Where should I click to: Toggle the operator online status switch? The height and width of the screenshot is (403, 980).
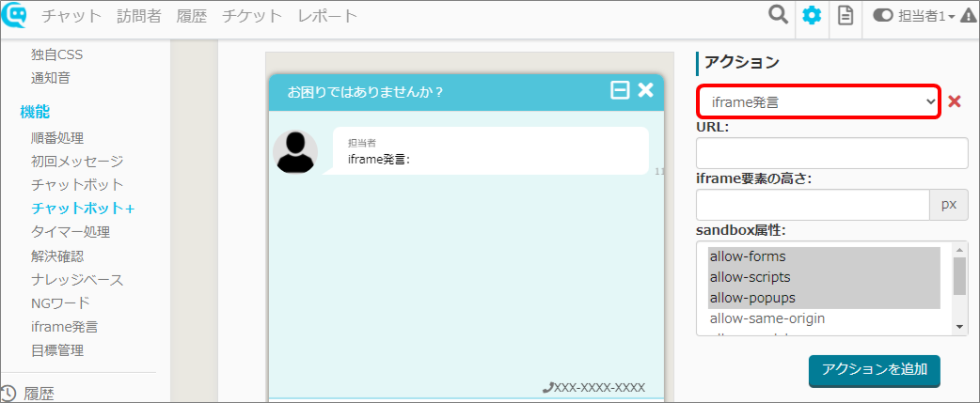[883, 16]
